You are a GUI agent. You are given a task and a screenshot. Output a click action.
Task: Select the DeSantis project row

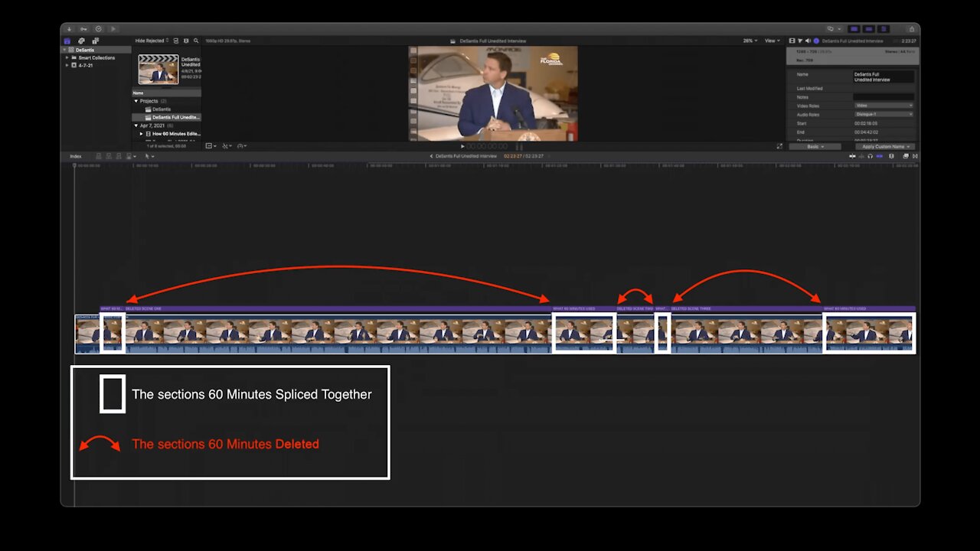[166, 109]
